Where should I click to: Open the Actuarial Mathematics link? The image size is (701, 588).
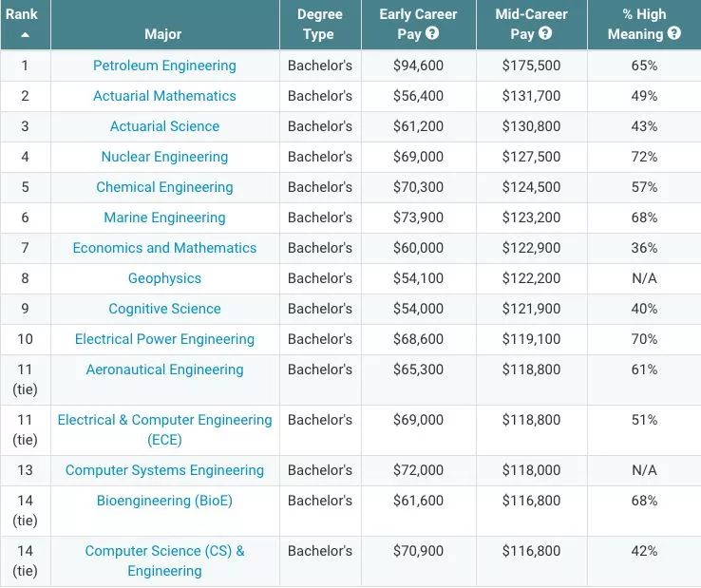pyautogui.click(x=164, y=96)
